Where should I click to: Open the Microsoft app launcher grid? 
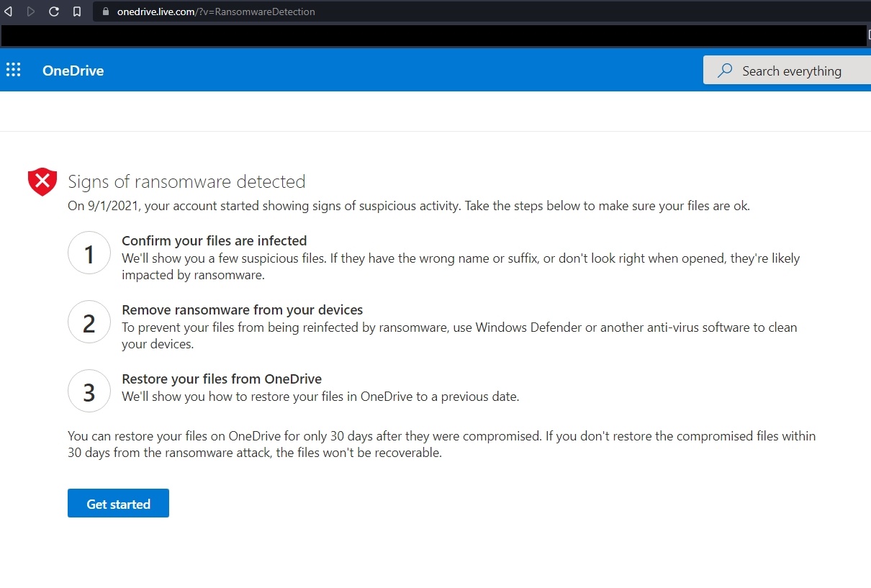coord(14,70)
